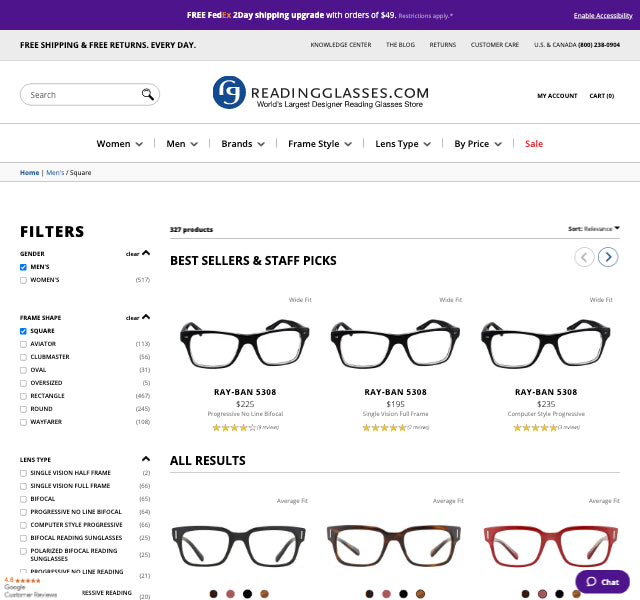Click the ReadingGlasses.com logo
The image size is (640, 600).
point(321,93)
